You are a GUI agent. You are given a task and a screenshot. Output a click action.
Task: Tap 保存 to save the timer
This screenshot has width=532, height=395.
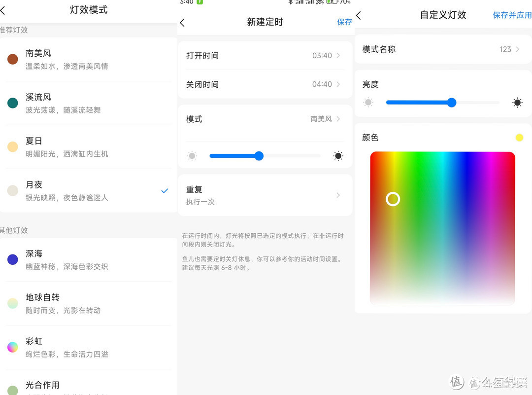[344, 22]
